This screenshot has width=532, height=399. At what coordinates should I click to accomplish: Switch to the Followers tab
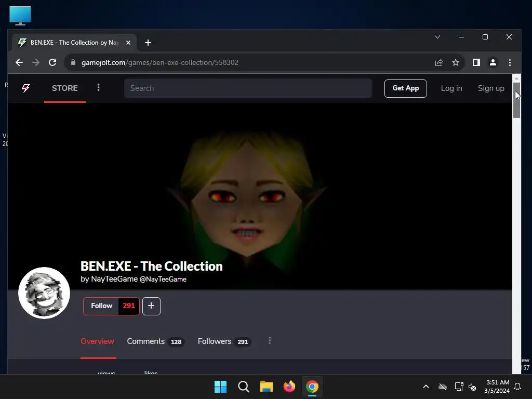(224, 341)
